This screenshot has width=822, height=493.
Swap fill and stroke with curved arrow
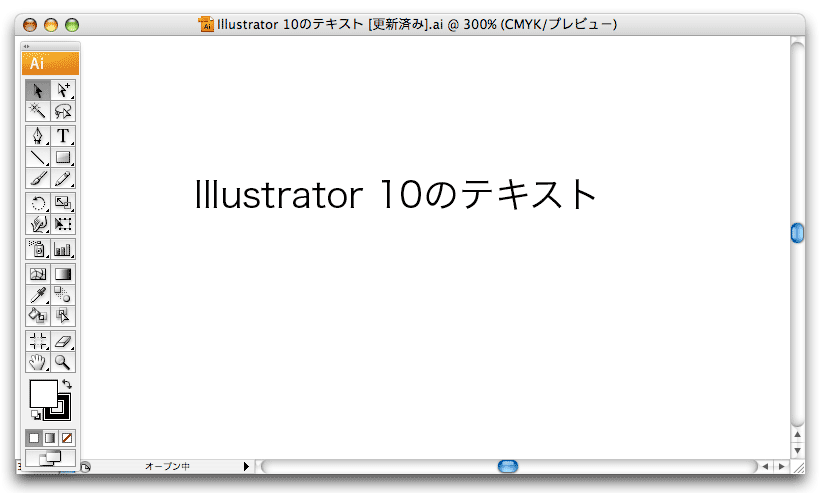pos(67,384)
